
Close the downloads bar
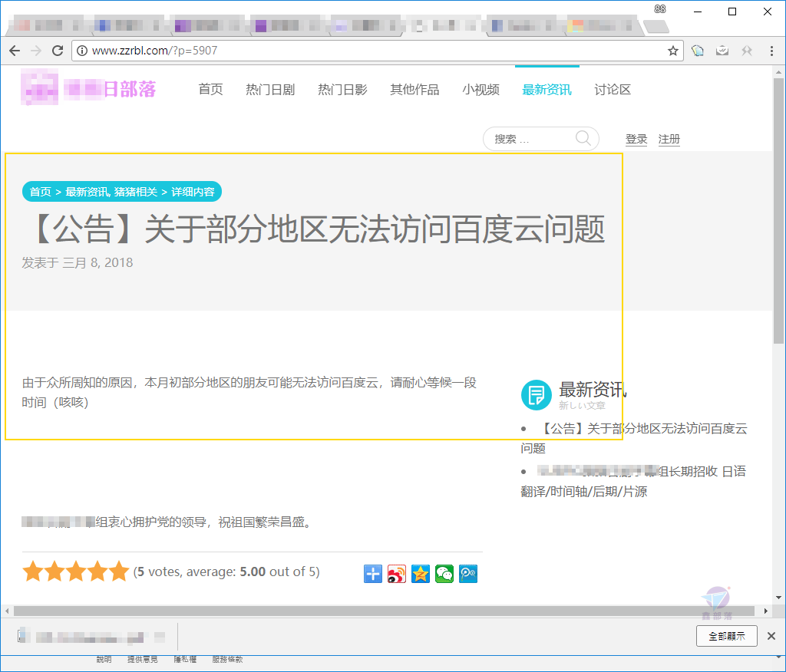point(771,636)
